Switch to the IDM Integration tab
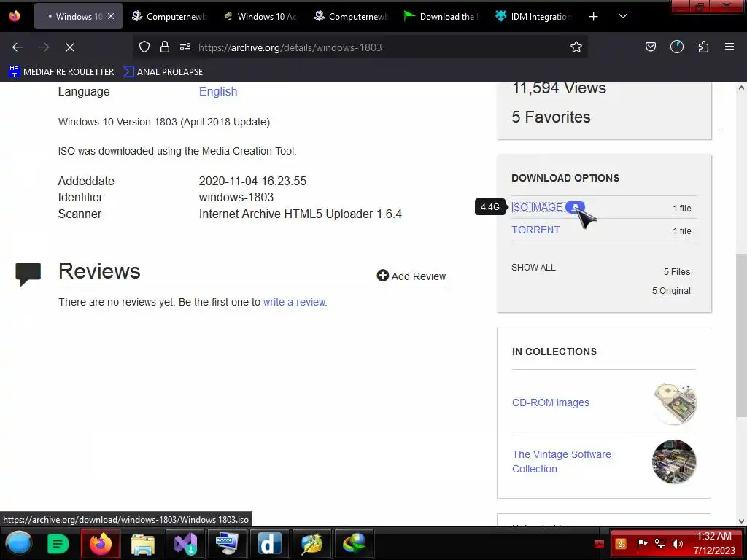The image size is (747, 560). 533,16
